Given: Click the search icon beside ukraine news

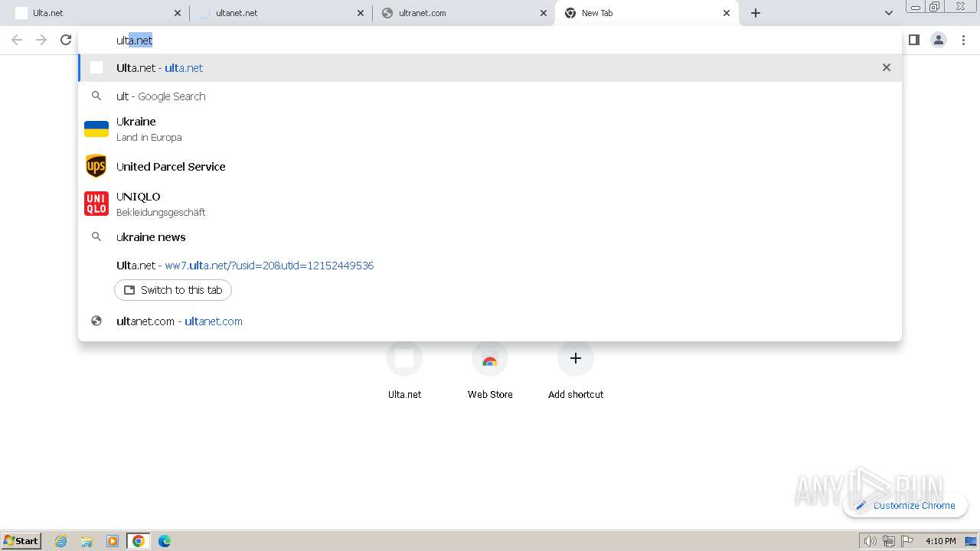Looking at the screenshot, I should [x=96, y=237].
